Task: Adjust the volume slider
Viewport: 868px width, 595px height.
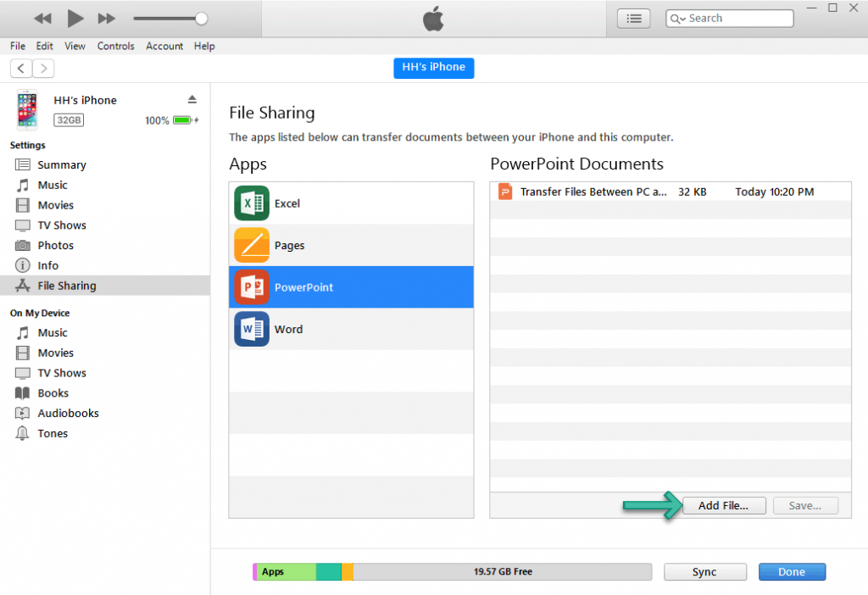Action: (x=201, y=18)
